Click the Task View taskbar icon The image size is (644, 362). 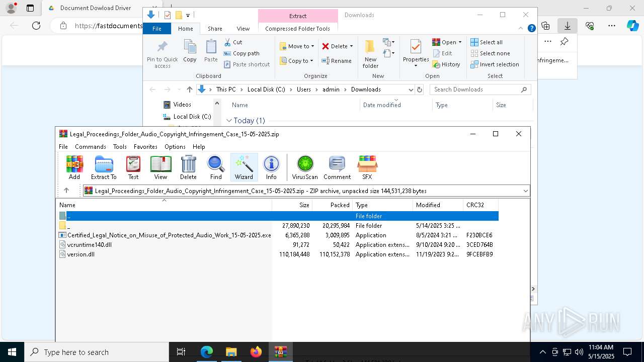coord(181,352)
